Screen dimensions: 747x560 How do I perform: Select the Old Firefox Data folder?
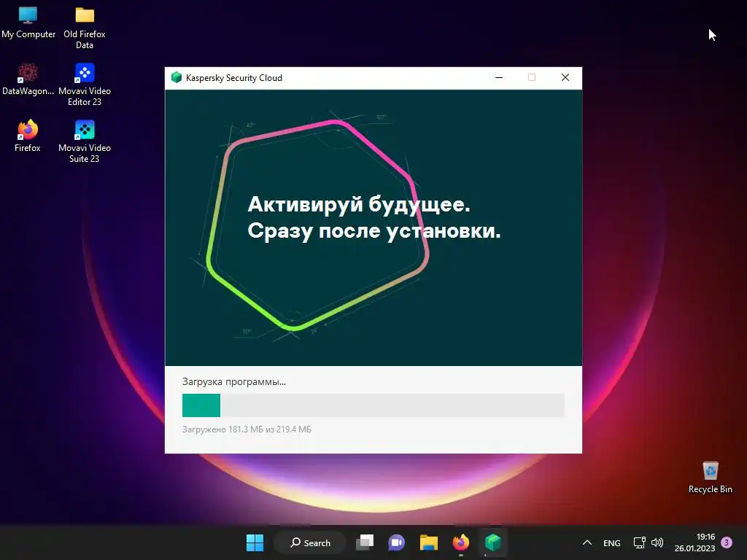pyautogui.click(x=85, y=28)
